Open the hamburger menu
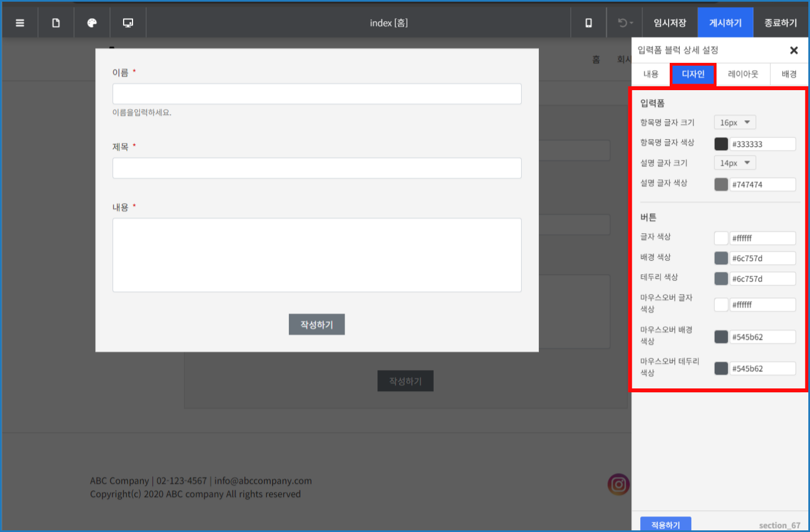Viewport: 810px width, 532px height. click(19, 23)
